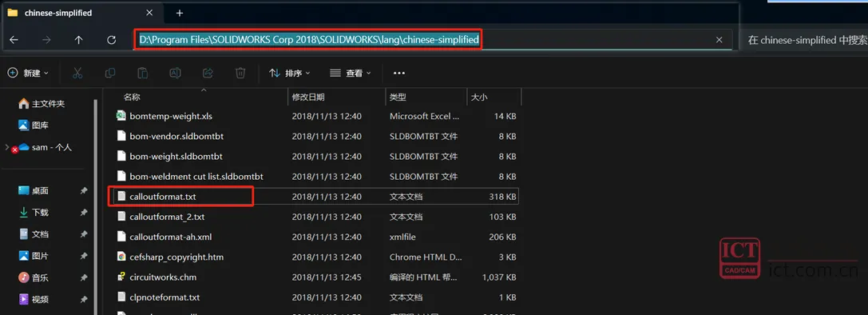Refresh the current folder view
The image size is (868, 315).
click(x=111, y=40)
